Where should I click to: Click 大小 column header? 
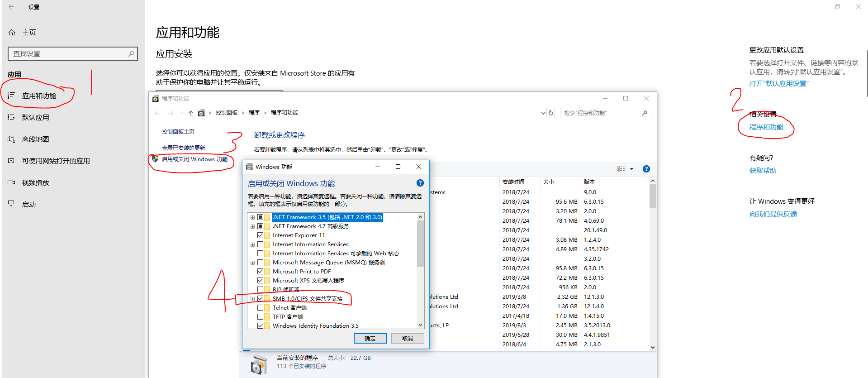pyautogui.click(x=560, y=182)
